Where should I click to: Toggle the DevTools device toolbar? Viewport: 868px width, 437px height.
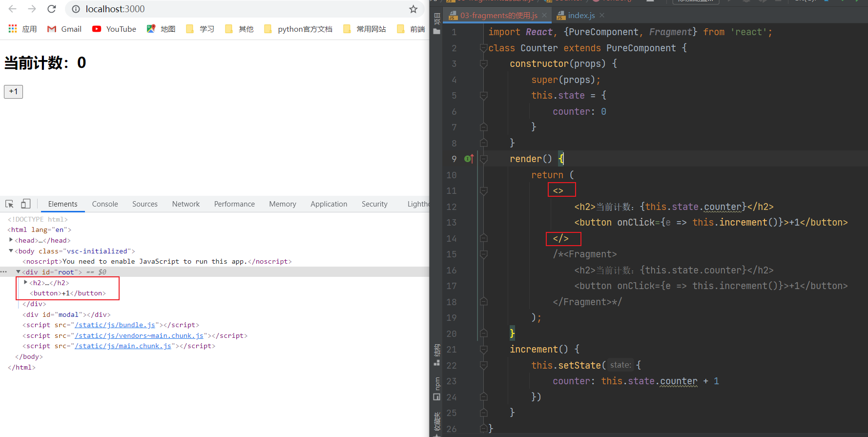[25, 204]
